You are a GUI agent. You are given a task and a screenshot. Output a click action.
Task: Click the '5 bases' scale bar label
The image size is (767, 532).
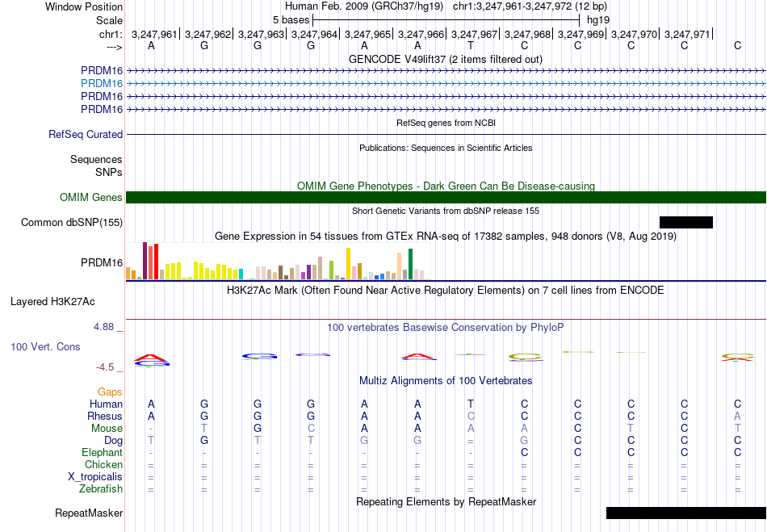tap(291, 20)
